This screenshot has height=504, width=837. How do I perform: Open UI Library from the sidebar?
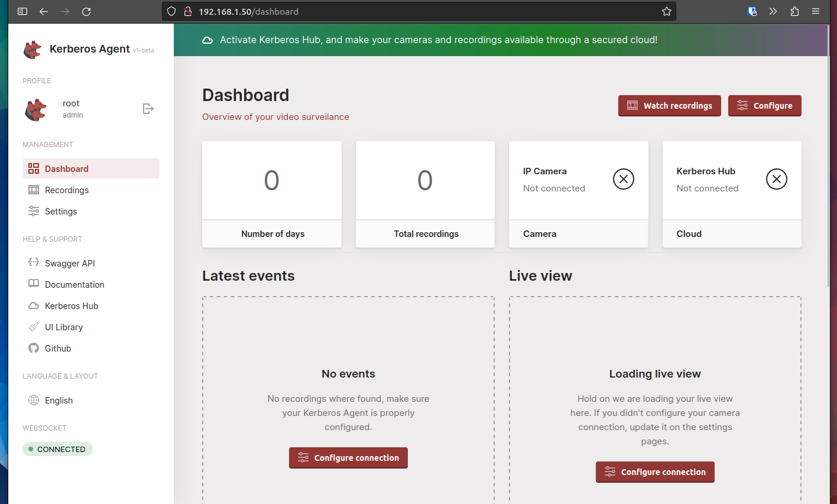[x=91, y=327]
